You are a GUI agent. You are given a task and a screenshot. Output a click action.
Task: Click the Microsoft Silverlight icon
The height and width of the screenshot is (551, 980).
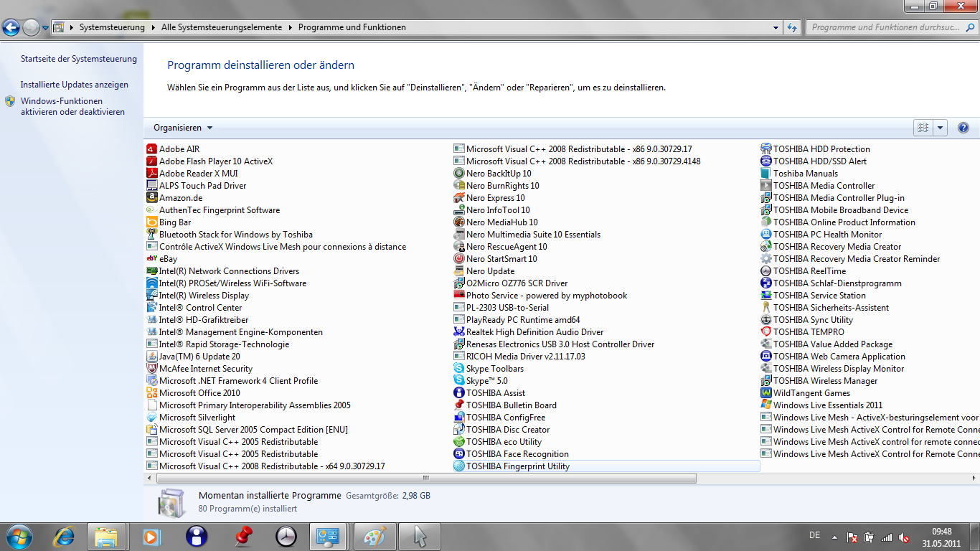pyautogui.click(x=152, y=418)
